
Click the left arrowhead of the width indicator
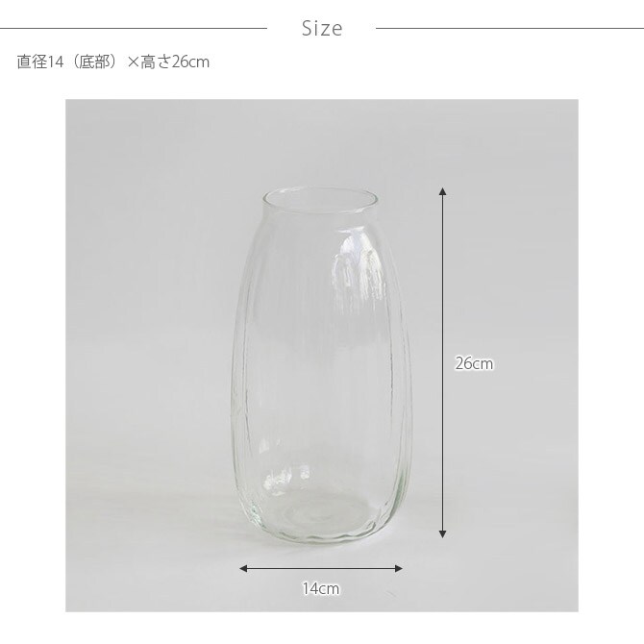(243, 568)
